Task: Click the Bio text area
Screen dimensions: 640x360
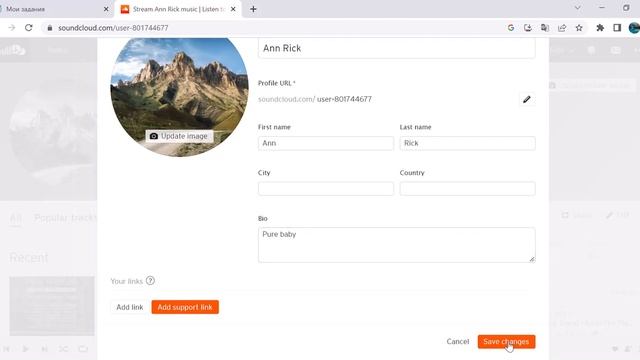Action: pos(396,245)
